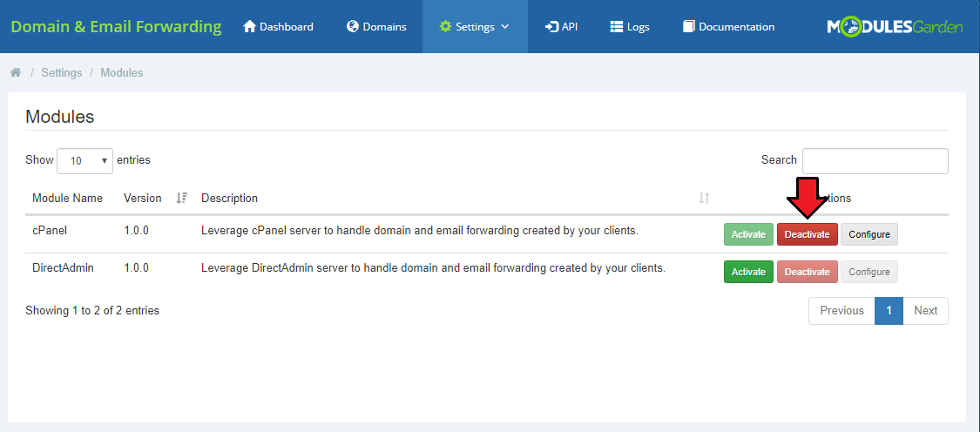Open the Dashboard menu item
This screenshot has height=432, width=980.
pos(278,27)
